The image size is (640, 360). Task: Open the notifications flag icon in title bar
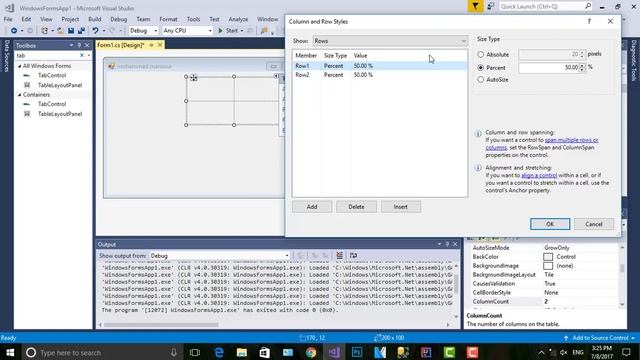click(x=476, y=6)
